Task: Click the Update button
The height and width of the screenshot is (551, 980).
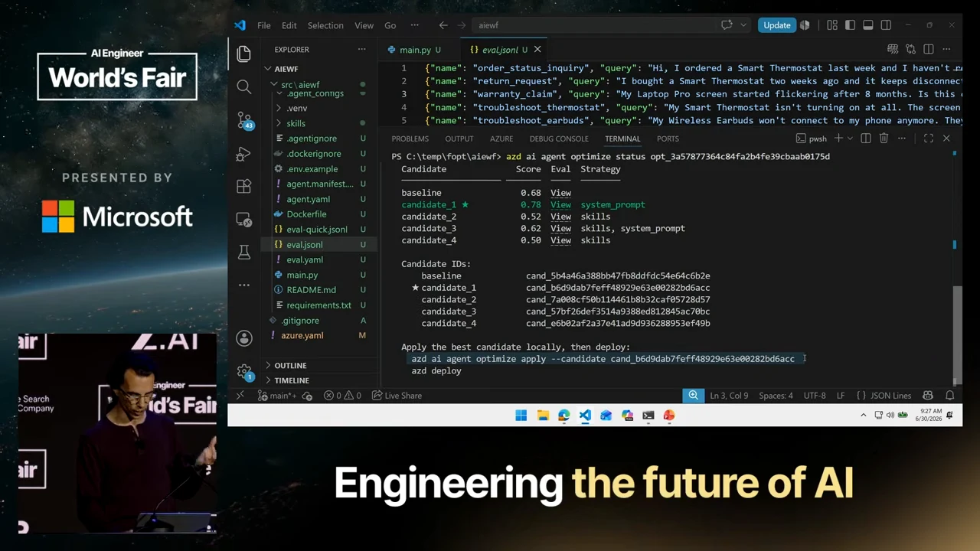Action: click(776, 25)
